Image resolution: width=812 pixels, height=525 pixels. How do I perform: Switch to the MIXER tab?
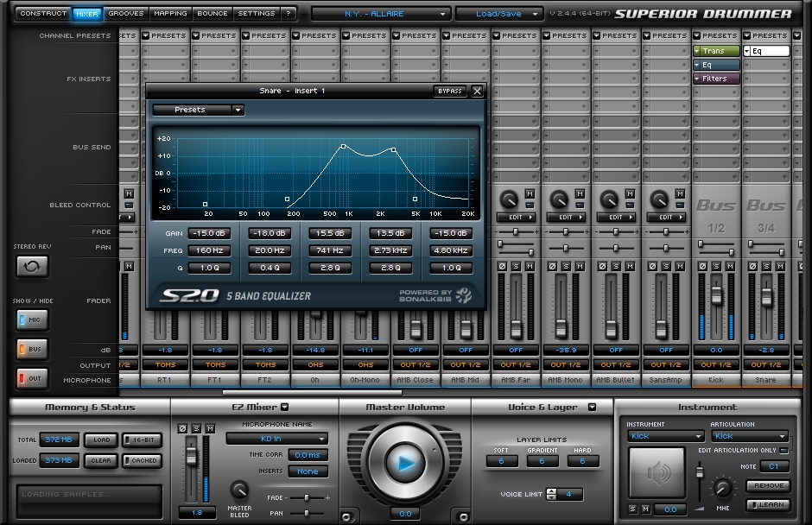pos(87,14)
